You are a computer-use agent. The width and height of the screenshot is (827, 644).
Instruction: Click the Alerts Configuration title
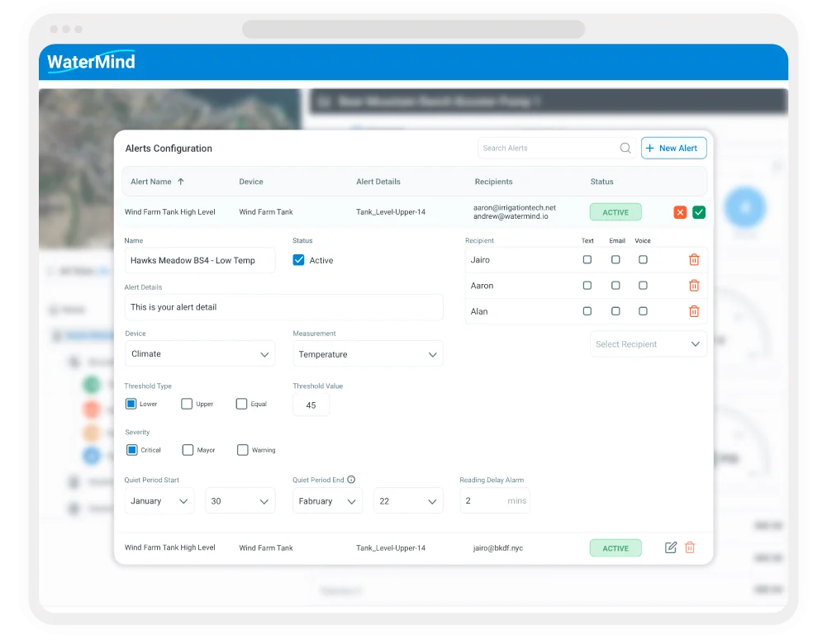[169, 149]
